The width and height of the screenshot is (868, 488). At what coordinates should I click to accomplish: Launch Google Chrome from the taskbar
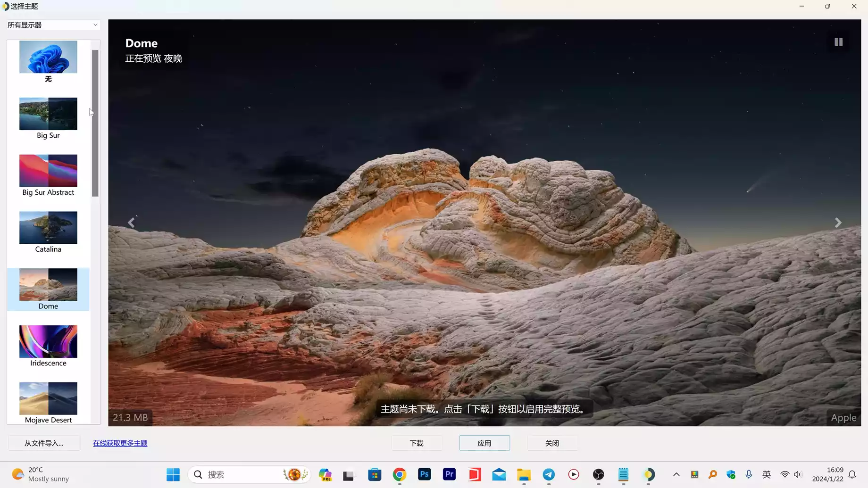click(400, 474)
